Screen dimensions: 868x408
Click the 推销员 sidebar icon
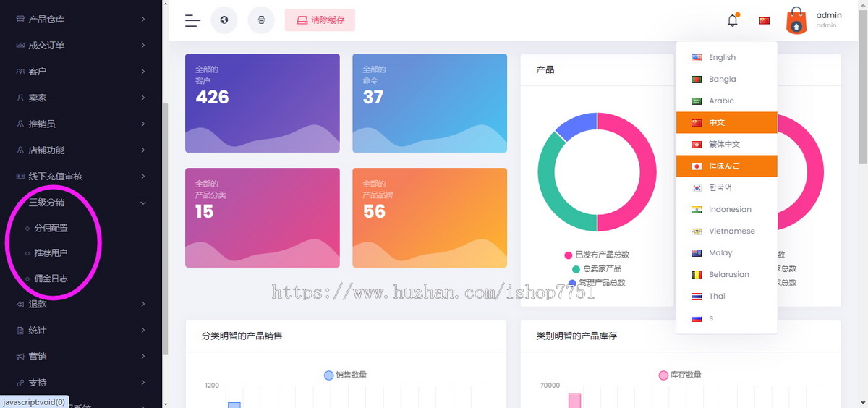[21, 124]
